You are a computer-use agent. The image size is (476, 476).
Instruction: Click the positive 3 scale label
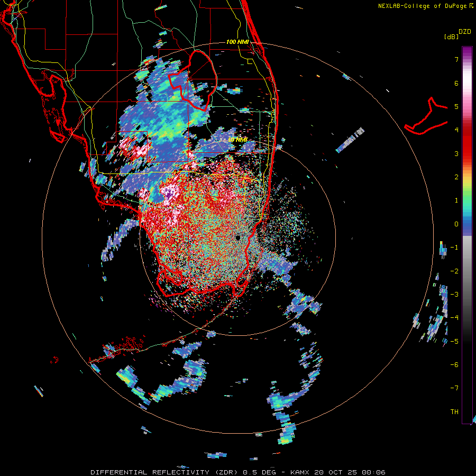(x=456, y=153)
